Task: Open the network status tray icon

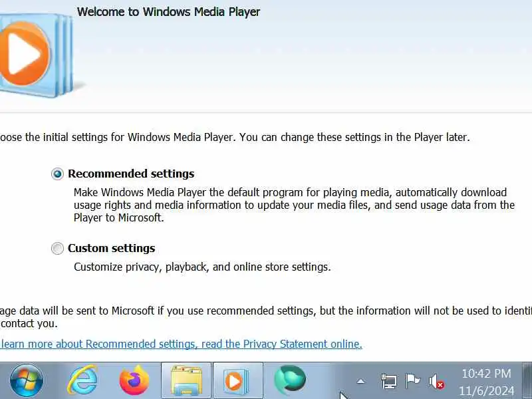Action: [x=389, y=381]
